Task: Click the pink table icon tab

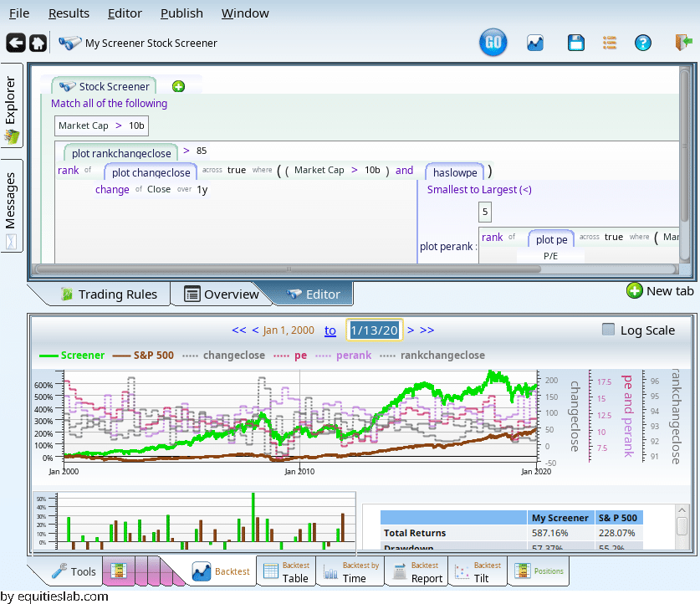Action: (118, 571)
